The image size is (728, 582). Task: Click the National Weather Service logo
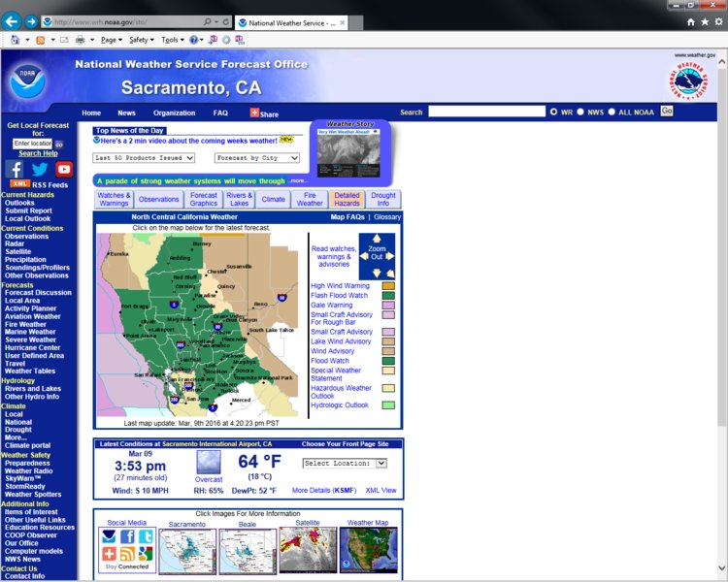pos(688,81)
